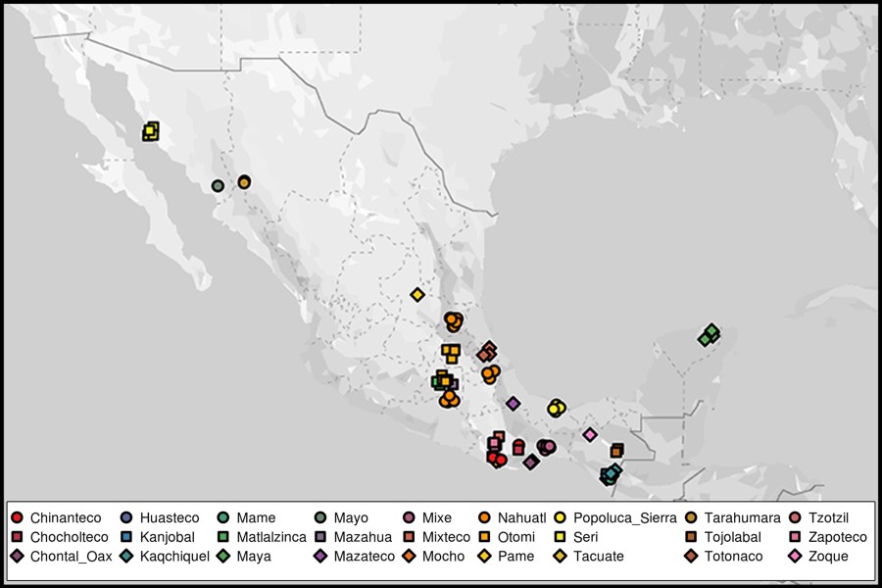Viewport: 882px width, 588px height.
Task: Select the 'Zoque' legend label
Action: tap(828, 556)
